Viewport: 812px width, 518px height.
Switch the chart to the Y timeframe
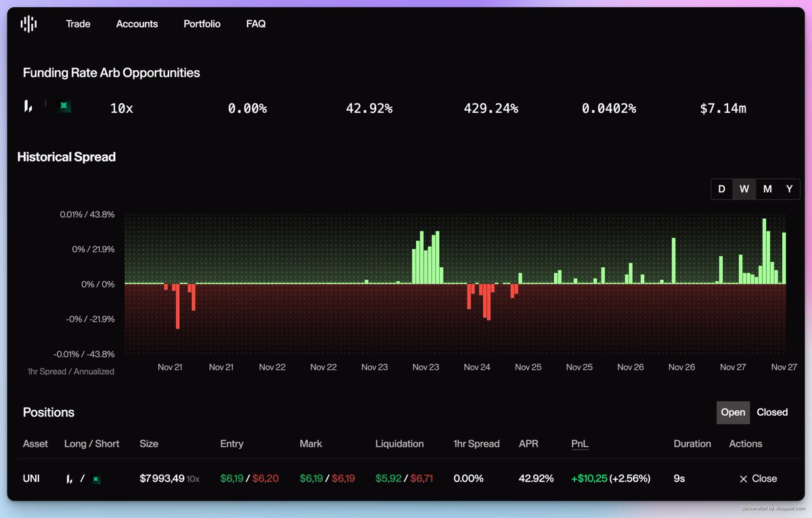pos(789,189)
